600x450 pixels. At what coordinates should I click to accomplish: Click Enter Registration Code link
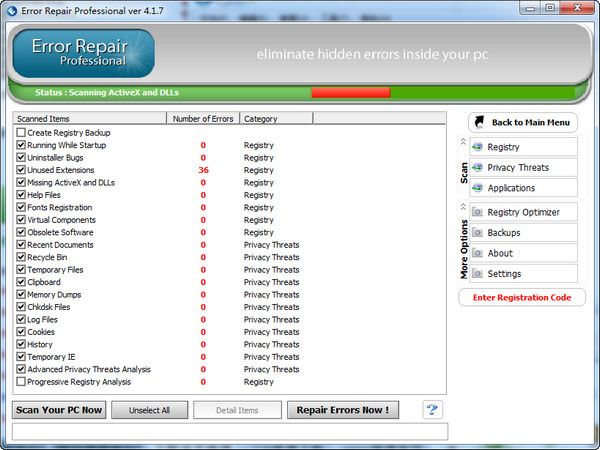(x=522, y=297)
